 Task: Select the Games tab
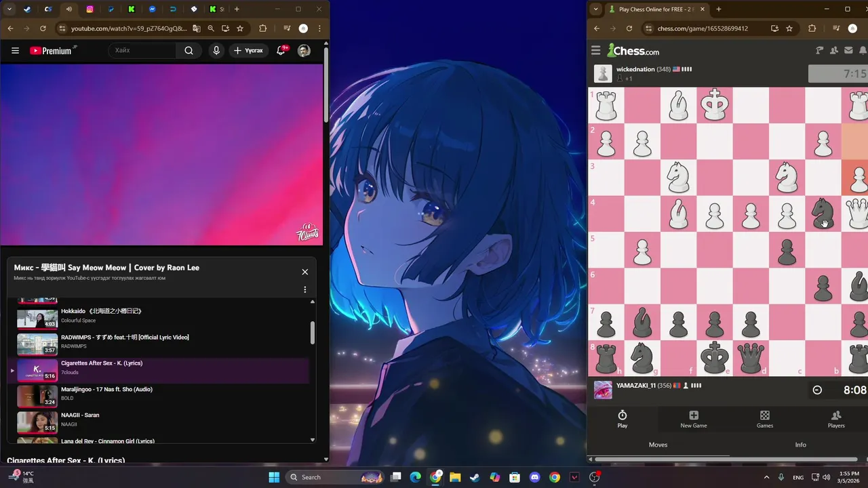(765, 420)
